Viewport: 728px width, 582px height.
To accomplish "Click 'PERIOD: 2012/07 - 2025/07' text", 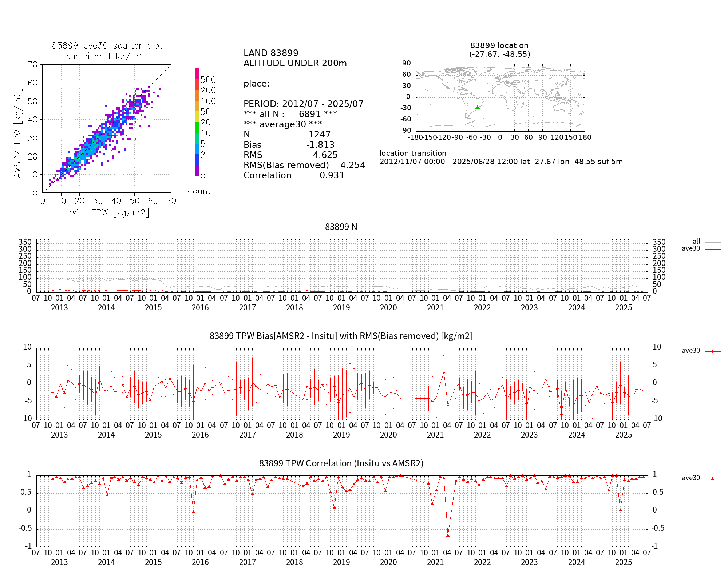I will 304,104.
